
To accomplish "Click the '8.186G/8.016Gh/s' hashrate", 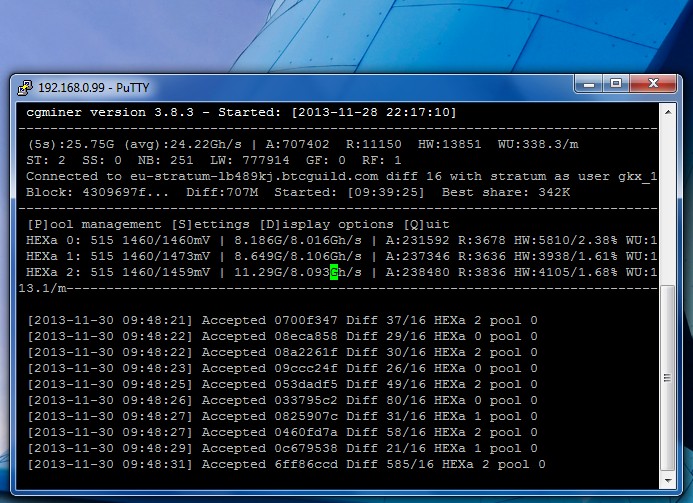I will 298,240.
